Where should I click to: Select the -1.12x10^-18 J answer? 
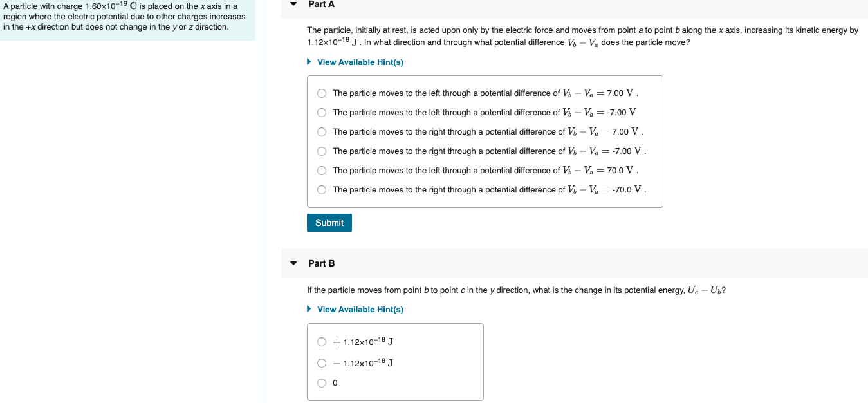pos(322,362)
